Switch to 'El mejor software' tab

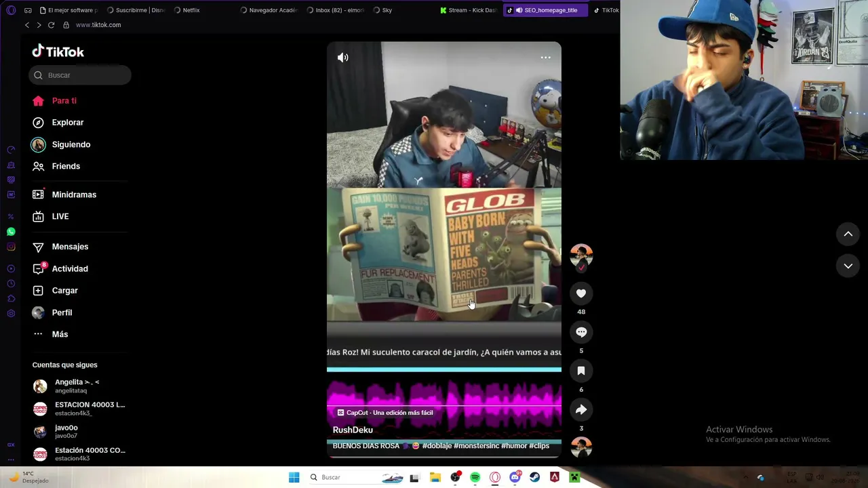pyautogui.click(x=68, y=10)
